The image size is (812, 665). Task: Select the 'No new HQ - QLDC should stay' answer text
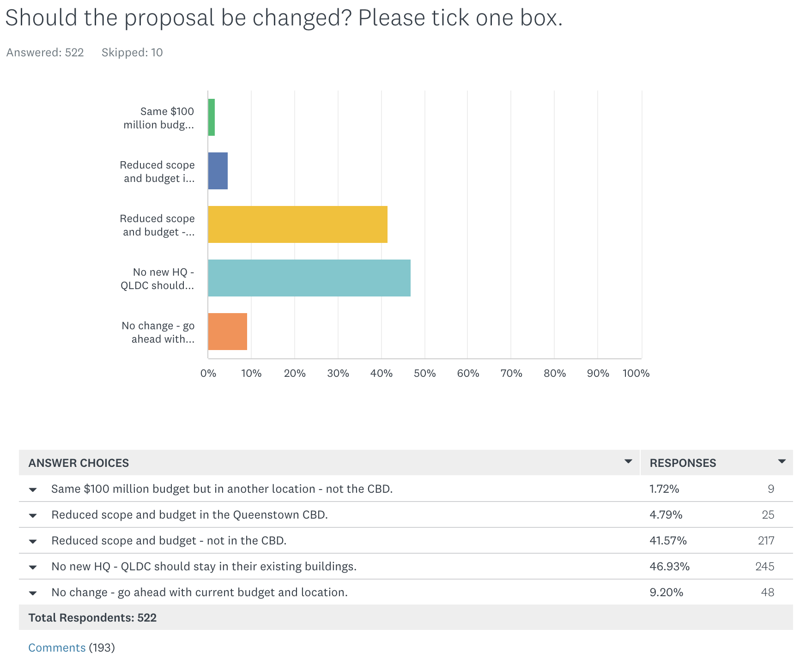204,567
